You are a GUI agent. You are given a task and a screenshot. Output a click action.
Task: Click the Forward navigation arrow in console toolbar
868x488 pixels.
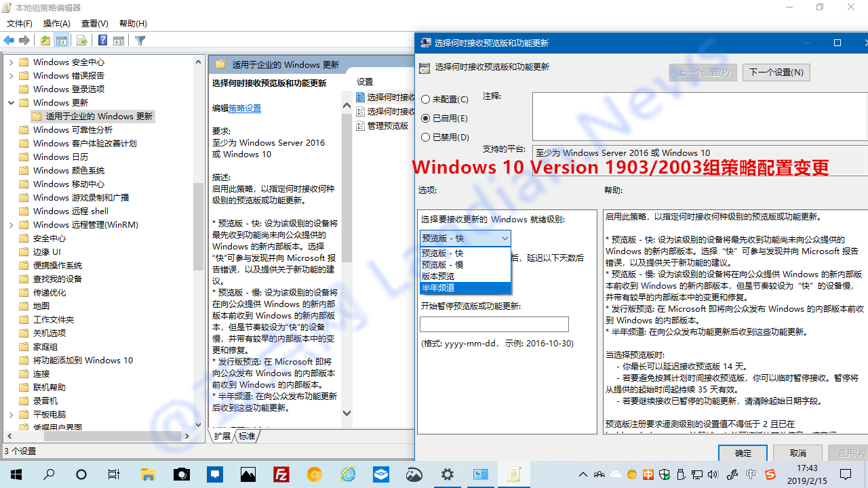(22, 40)
